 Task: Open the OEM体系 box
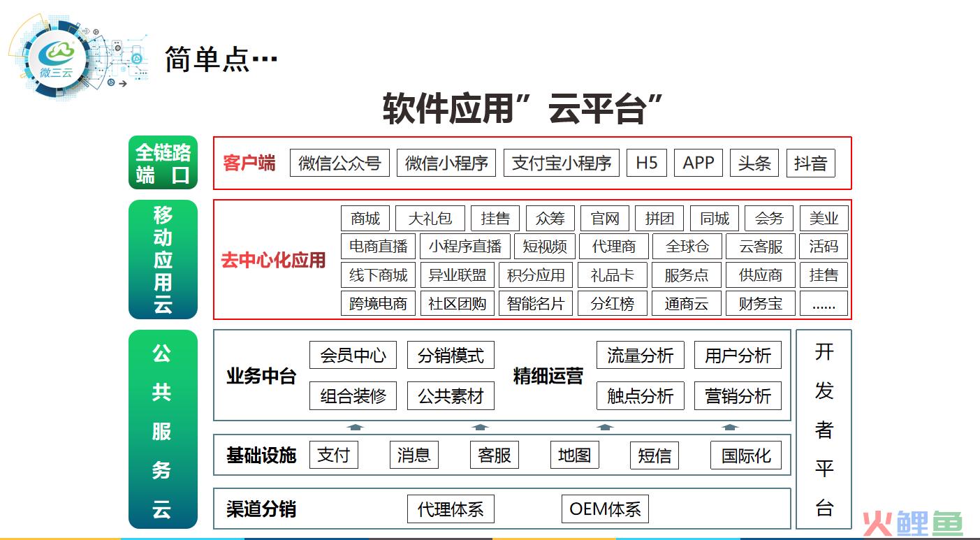tap(606, 509)
